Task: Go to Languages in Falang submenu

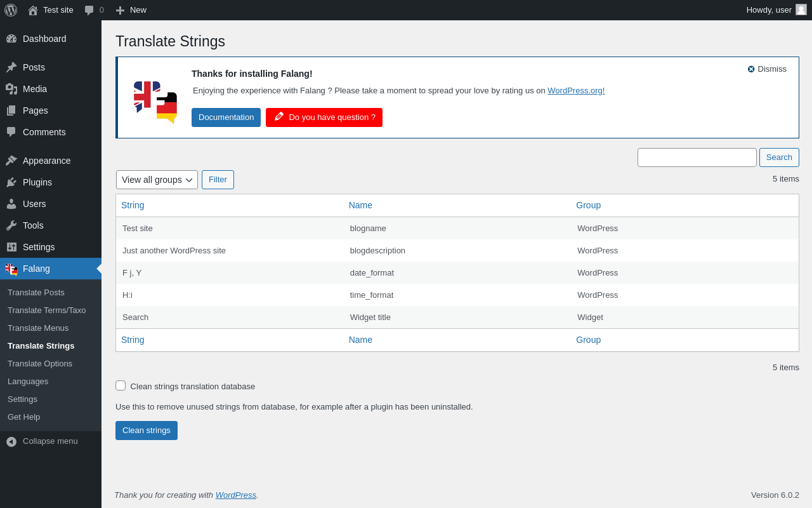Action: 28,382
